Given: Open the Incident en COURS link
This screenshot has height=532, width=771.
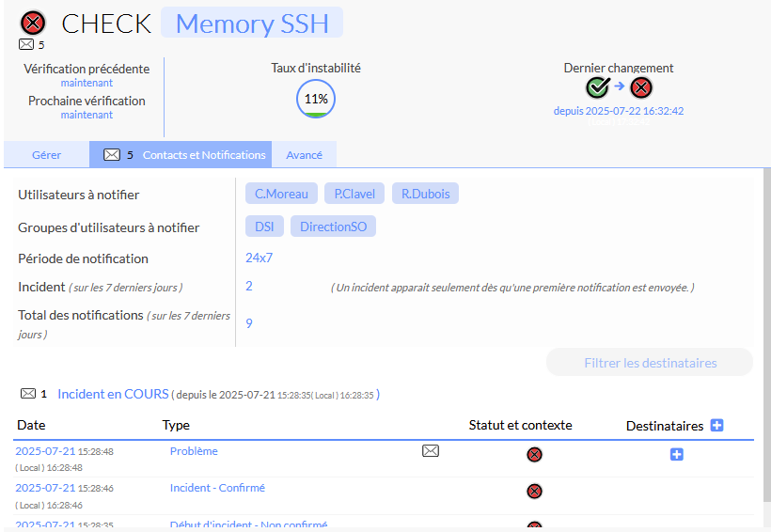Looking at the screenshot, I should pos(113,394).
